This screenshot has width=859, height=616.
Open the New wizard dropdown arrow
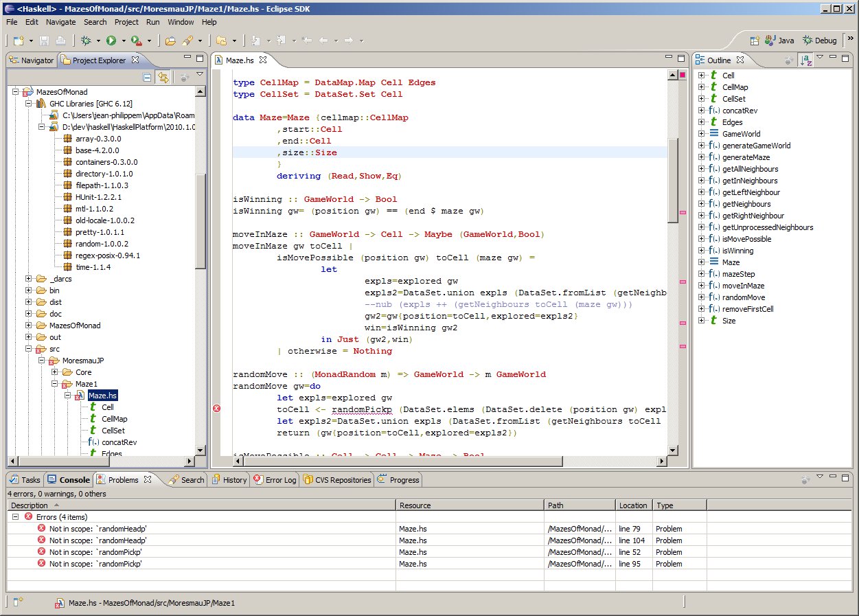[x=31, y=41]
